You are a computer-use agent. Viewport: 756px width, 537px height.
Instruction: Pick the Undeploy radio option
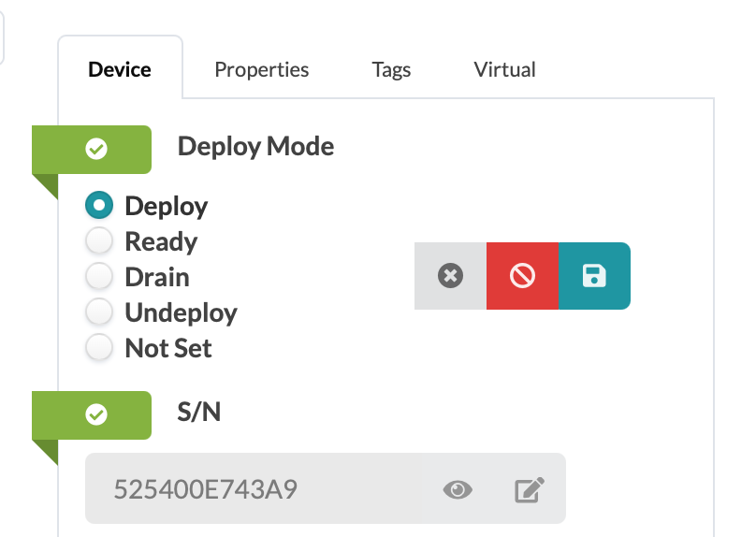[x=99, y=312]
